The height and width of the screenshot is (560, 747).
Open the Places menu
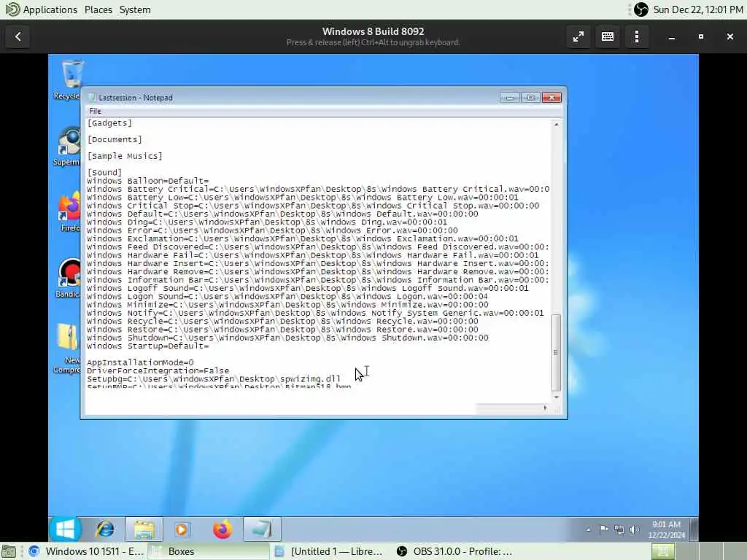pyautogui.click(x=98, y=9)
